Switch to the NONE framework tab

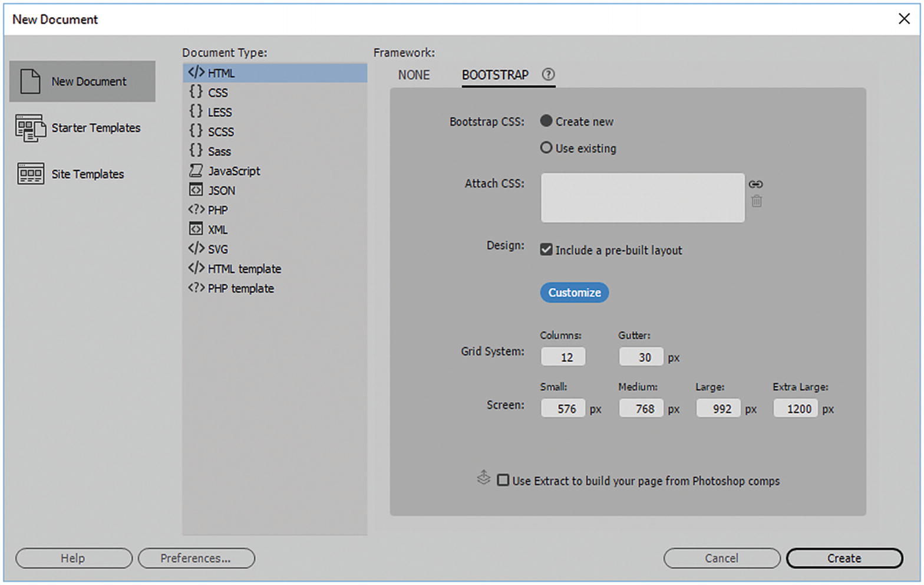tap(414, 75)
